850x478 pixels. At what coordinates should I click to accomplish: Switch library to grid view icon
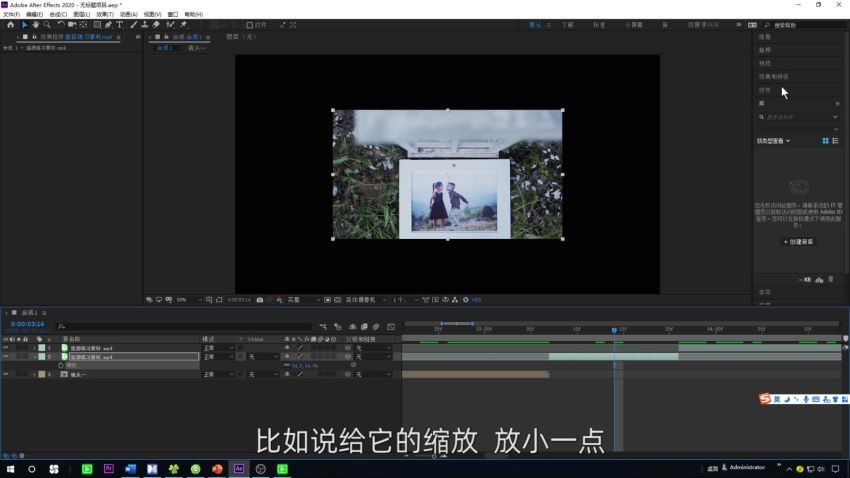[826, 141]
